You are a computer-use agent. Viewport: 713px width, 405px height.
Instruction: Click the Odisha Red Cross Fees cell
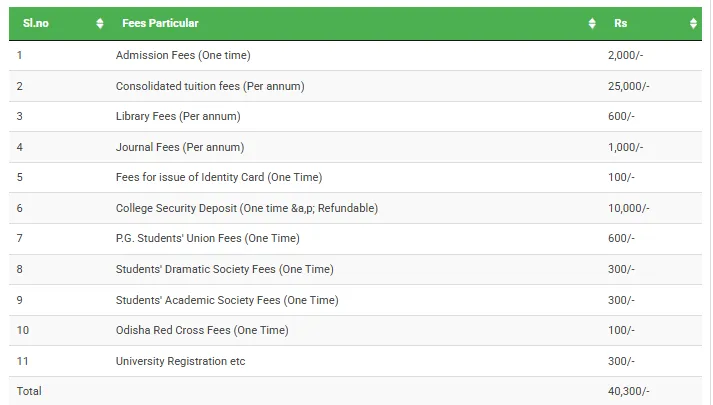click(x=202, y=331)
